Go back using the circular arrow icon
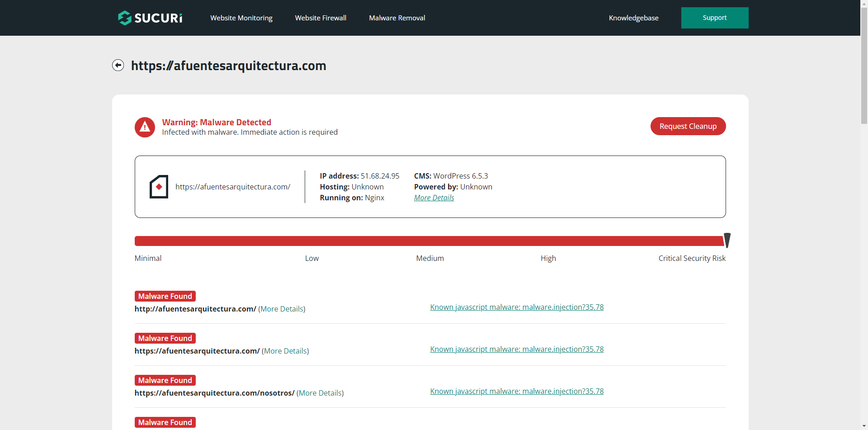This screenshot has height=430, width=868. [x=118, y=66]
